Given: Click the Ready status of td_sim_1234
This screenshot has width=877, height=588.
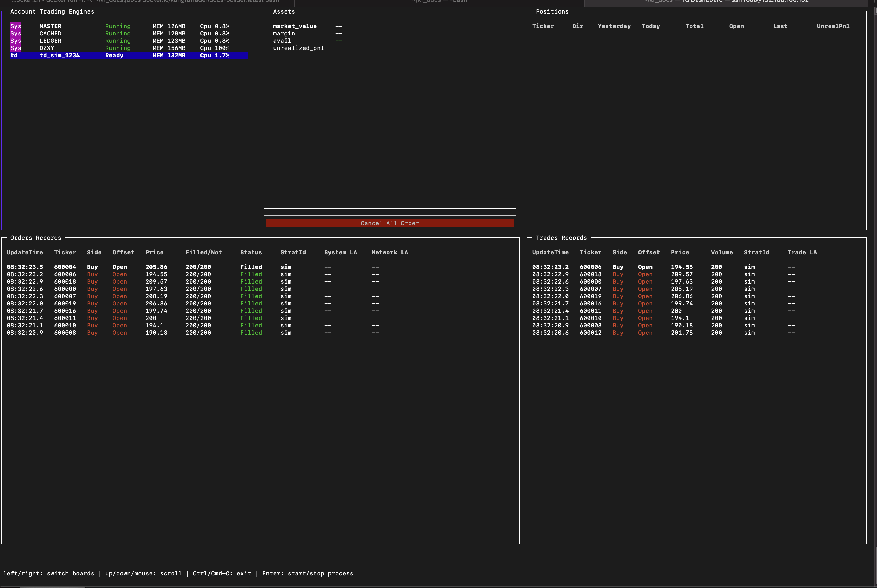Looking at the screenshot, I should tap(114, 56).
